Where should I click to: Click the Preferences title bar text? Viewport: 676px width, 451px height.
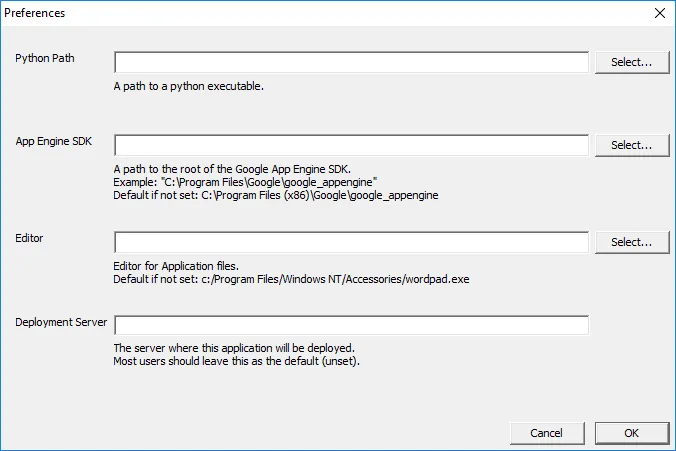click(38, 14)
